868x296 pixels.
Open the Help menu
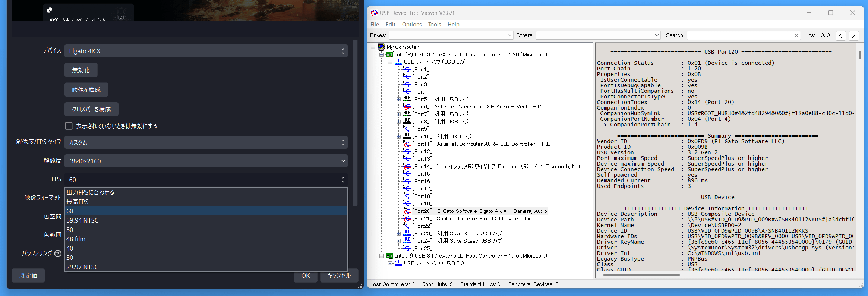click(453, 25)
